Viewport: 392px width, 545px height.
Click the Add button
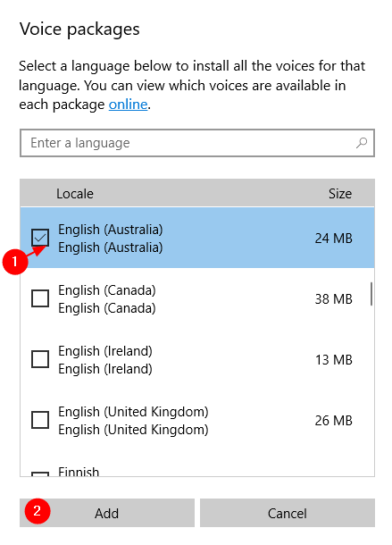[107, 513]
